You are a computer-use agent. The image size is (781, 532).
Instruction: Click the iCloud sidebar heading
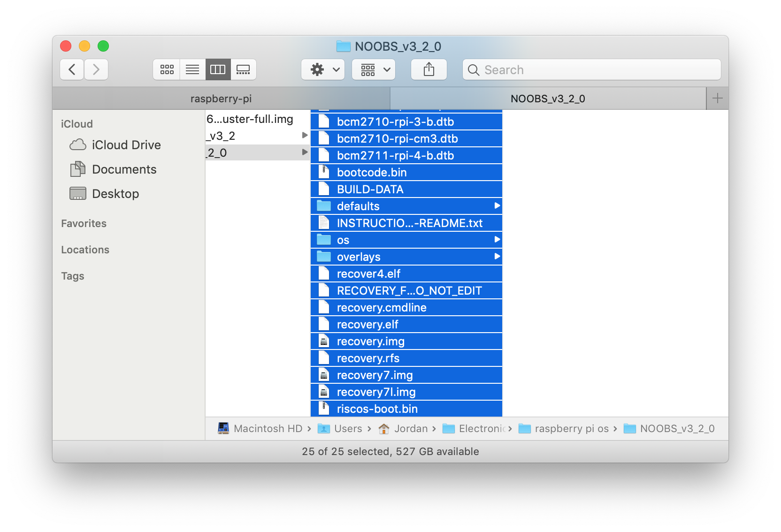77,124
